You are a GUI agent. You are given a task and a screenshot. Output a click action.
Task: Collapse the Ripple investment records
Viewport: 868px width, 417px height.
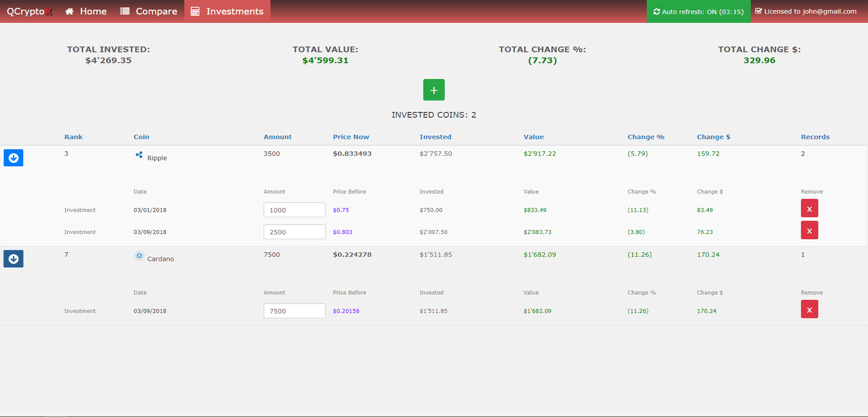click(14, 158)
